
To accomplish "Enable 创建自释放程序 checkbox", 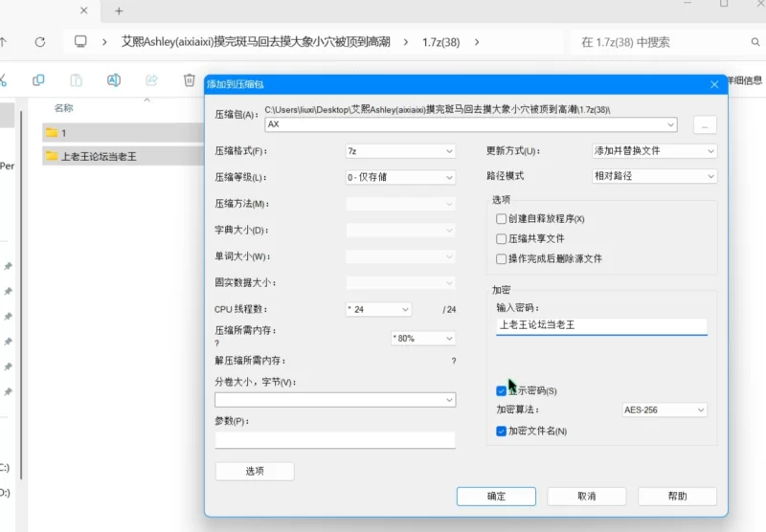I will click(x=502, y=219).
